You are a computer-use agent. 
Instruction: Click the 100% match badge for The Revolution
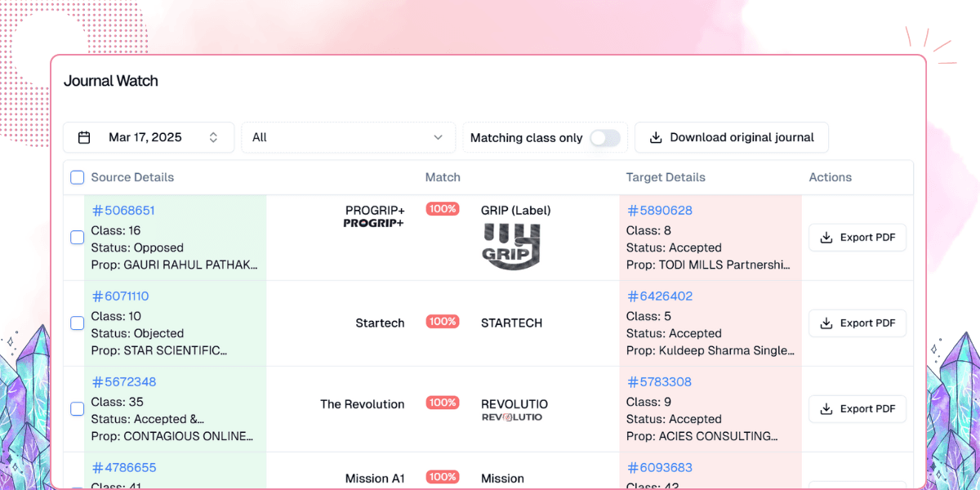[443, 403]
